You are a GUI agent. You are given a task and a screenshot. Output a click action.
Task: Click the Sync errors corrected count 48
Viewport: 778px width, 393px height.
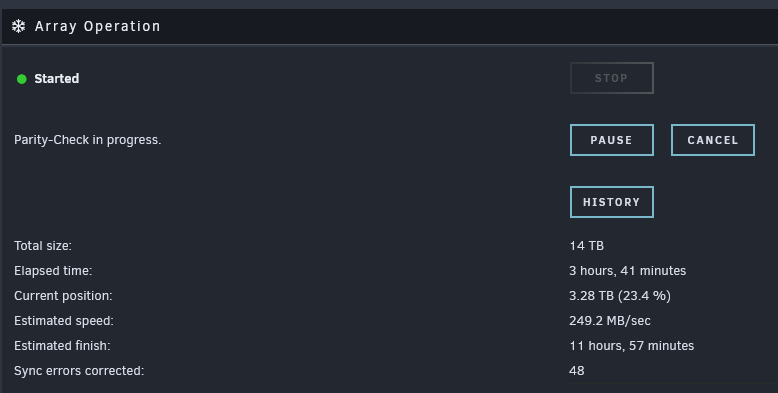pos(577,371)
